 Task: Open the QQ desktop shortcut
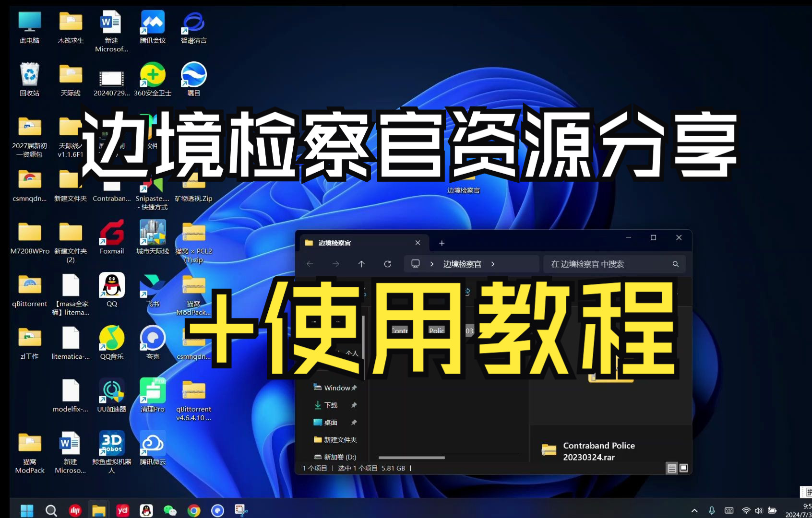tap(112, 290)
